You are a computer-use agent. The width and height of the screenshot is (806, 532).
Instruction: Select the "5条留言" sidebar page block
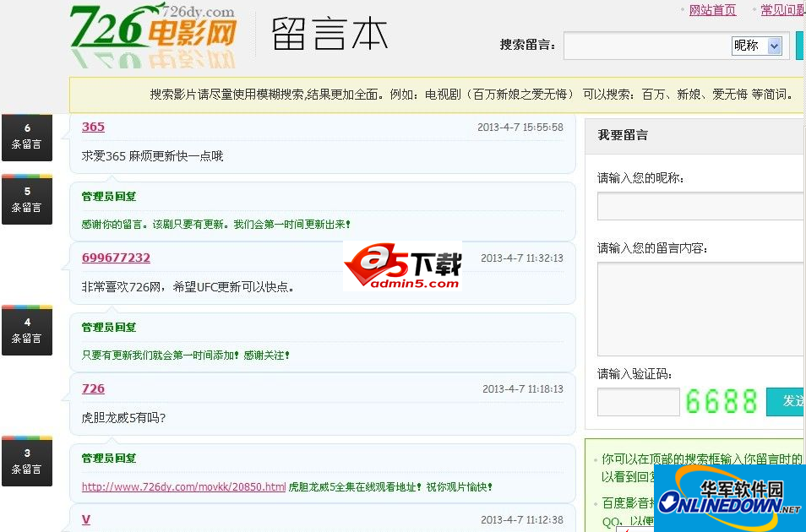tap(26, 199)
